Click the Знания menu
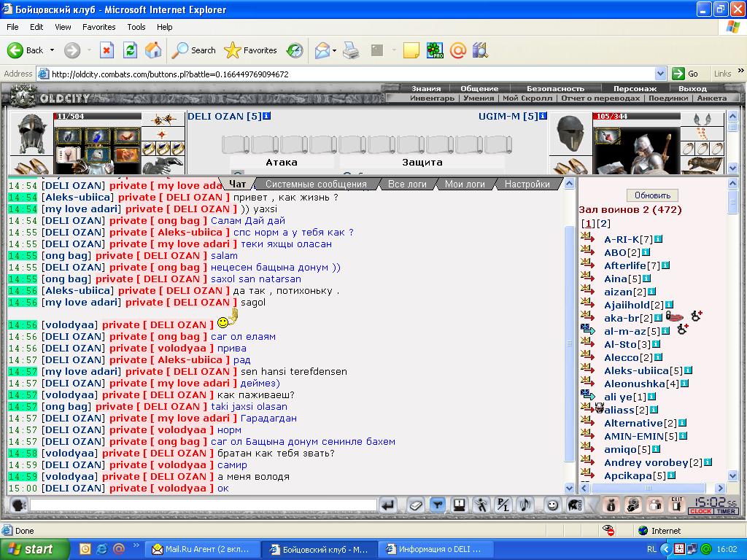The image size is (747, 560). point(426,88)
